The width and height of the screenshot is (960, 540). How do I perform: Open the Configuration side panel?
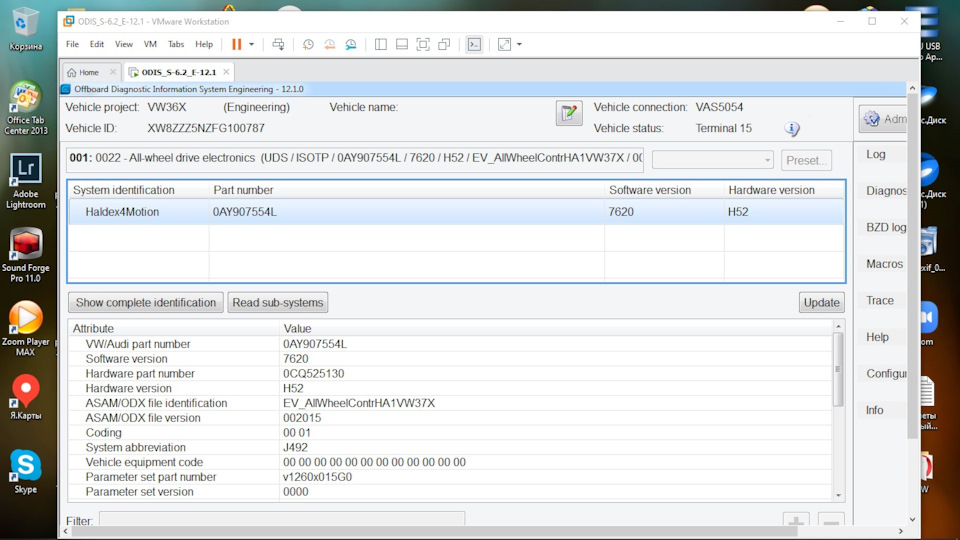tap(885, 373)
